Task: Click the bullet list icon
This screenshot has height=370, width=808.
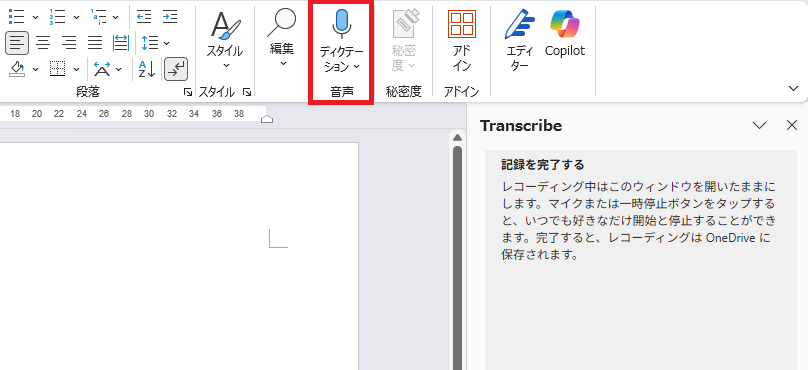Action: [17, 17]
